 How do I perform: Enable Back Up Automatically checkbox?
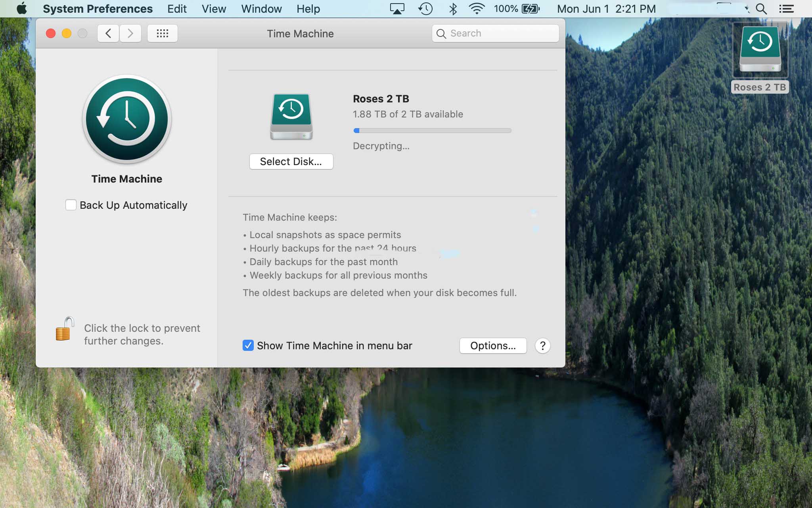tap(71, 205)
